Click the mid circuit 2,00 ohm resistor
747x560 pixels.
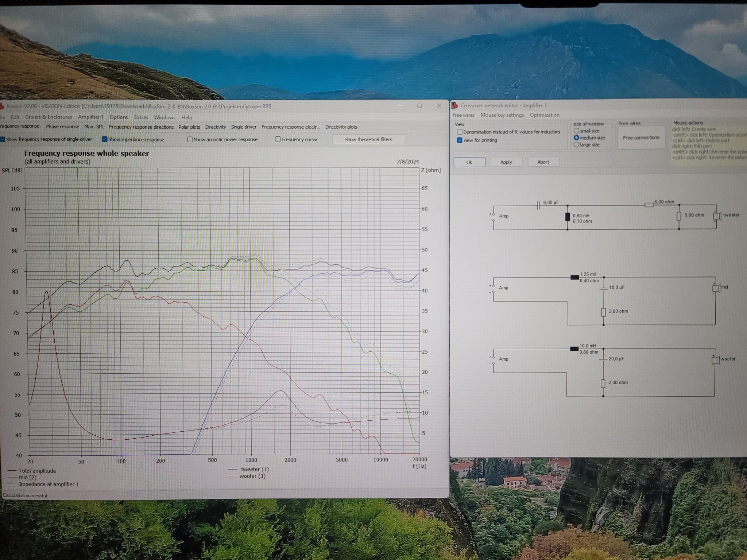tap(604, 312)
